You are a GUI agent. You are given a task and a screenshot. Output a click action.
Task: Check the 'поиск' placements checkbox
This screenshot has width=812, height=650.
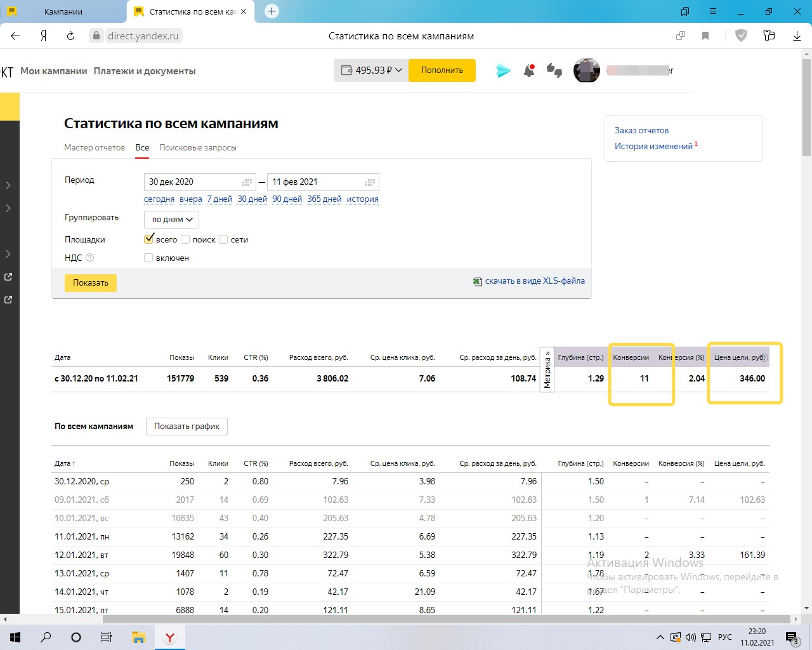(x=185, y=239)
